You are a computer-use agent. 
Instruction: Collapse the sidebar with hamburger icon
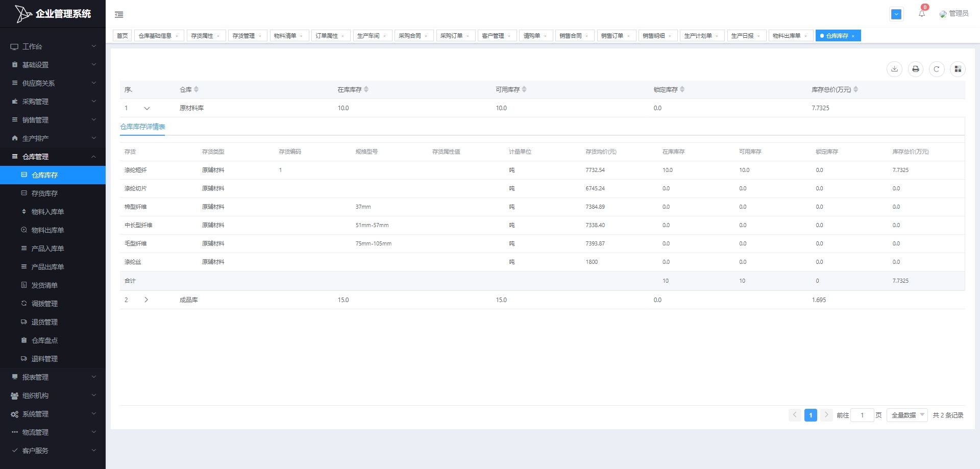click(119, 14)
